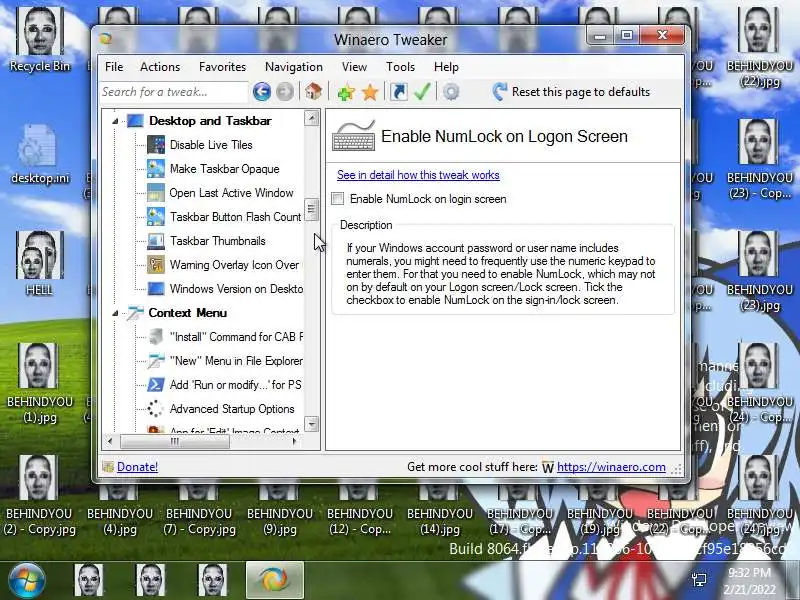Select the desktop.ini file on desktop

40,153
